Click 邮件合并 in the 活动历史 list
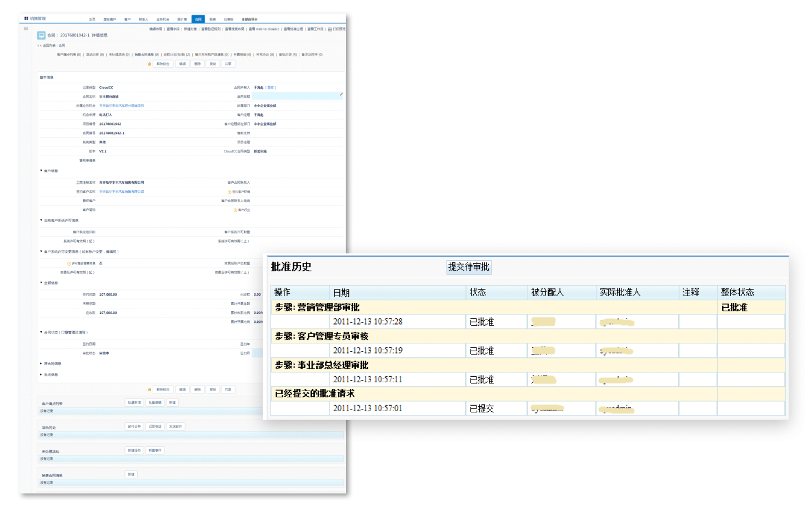The image size is (812, 519). click(x=134, y=426)
